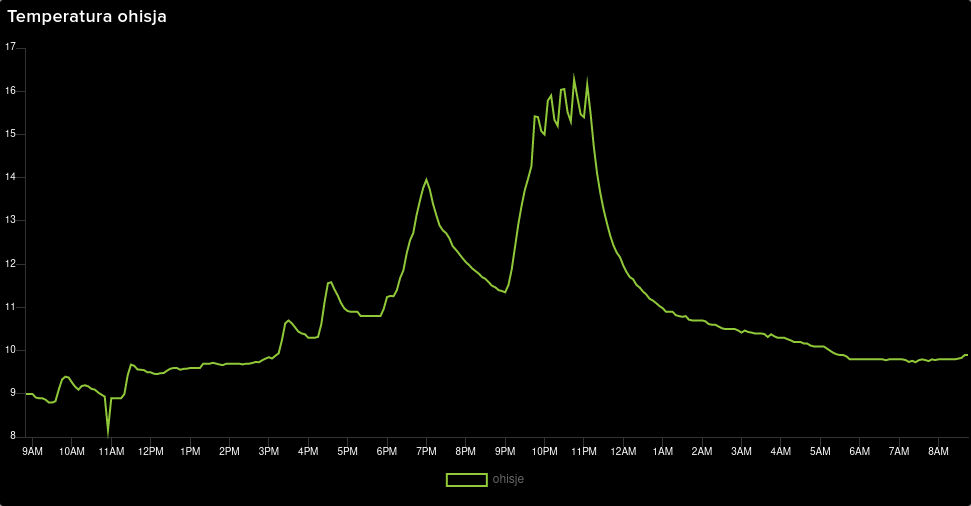Viewport: 971px width, 506px height.
Task: Click the 7PM peak of the line
Action: click(427, 180)
